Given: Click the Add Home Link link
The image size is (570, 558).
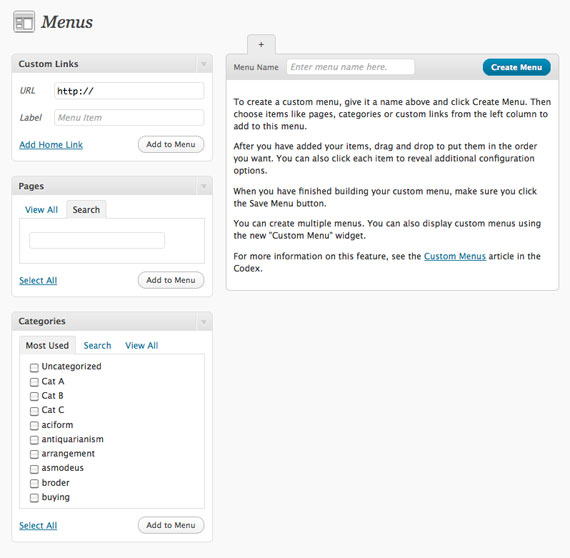Looking at the screenshot, I should tap(51, 145).
